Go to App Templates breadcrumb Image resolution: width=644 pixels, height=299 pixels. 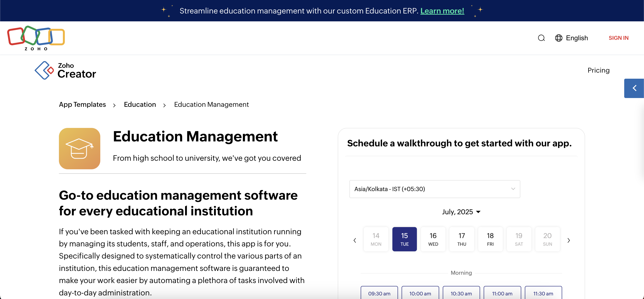[x=82, y=105]
